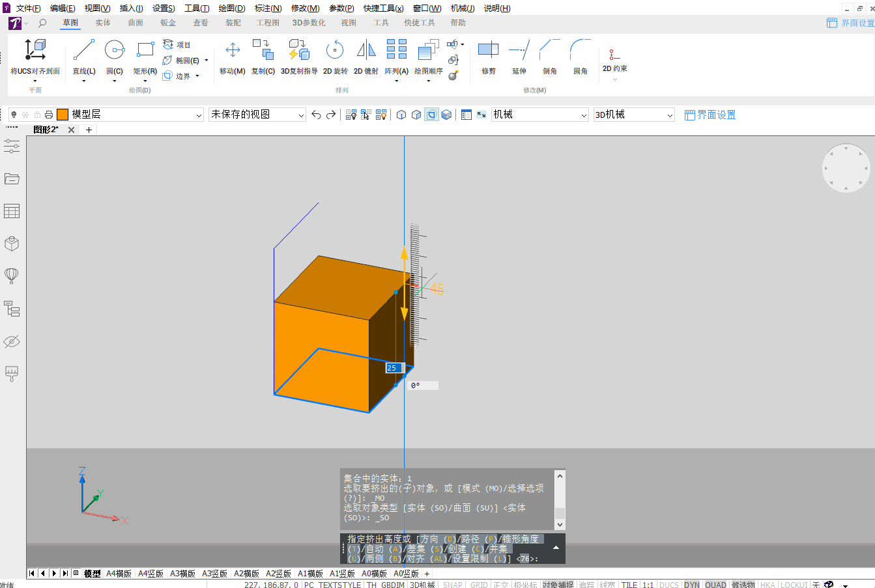This screenshot has height=588, width=875.
Task: Toggle DYN dynamic input in status bar
Action: [692, 585]
